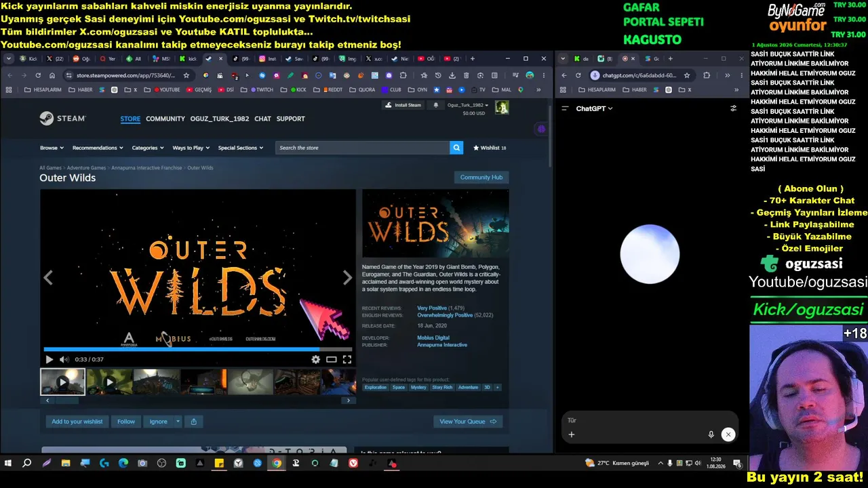
Task: End ChatGPT voice mode with X button
Action: coord(728,434)
